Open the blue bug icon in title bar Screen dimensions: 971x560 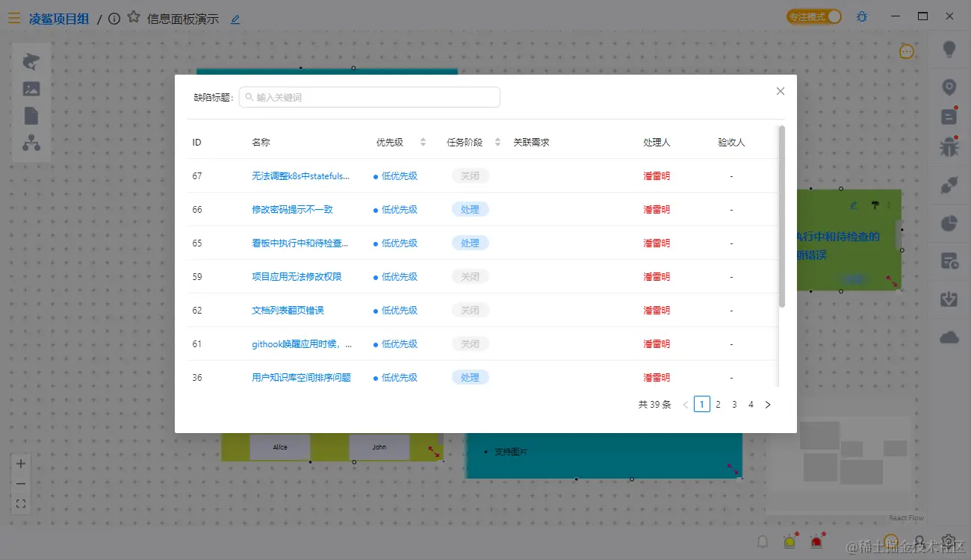[x=862, y=16]
